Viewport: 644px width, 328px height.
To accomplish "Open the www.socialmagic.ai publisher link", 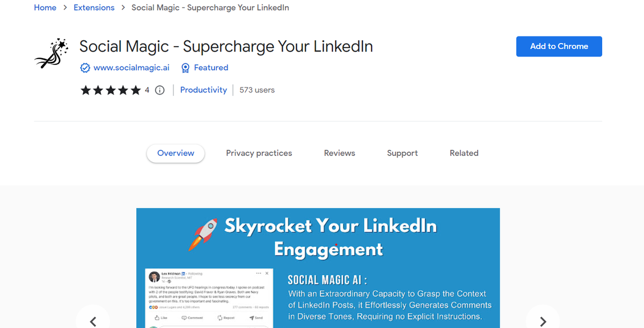I will (131, 68).
